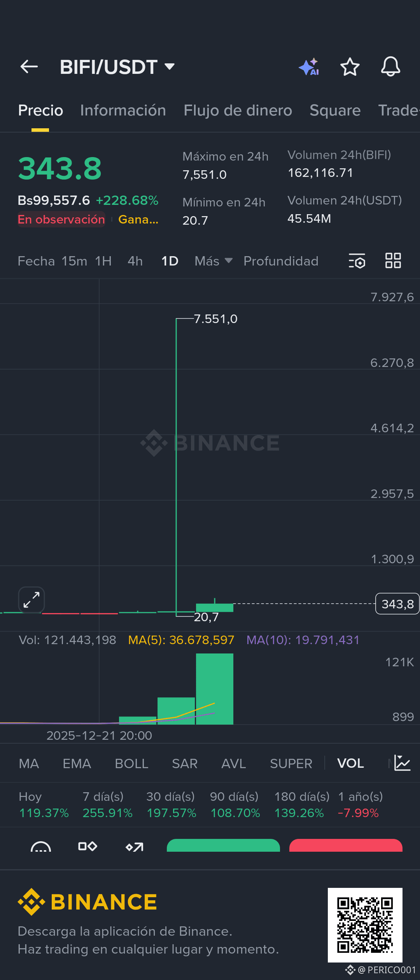Open the grid layout icon

[393, 260]
